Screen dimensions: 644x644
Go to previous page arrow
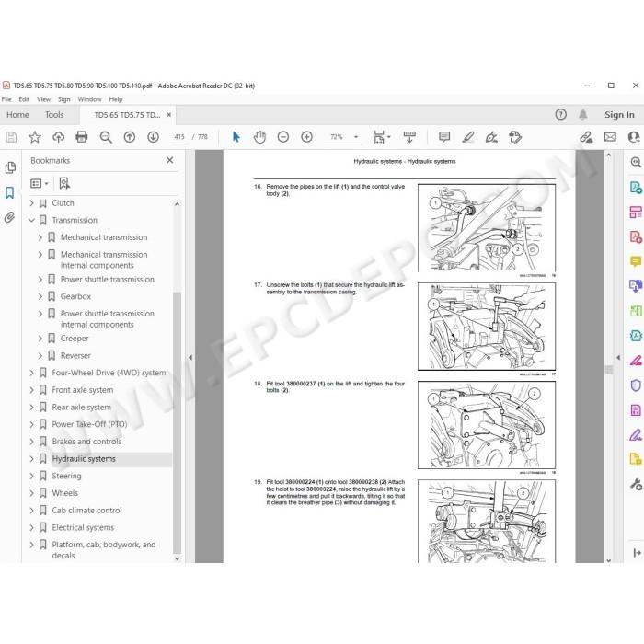(130, 137)
